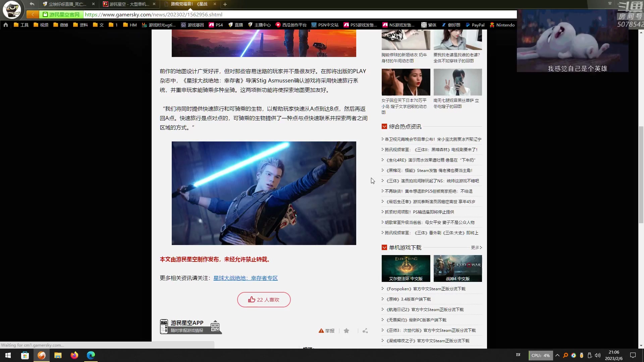644x362 pixels.
Task: Click the URL address bar
Action: (x=300, y=14)
